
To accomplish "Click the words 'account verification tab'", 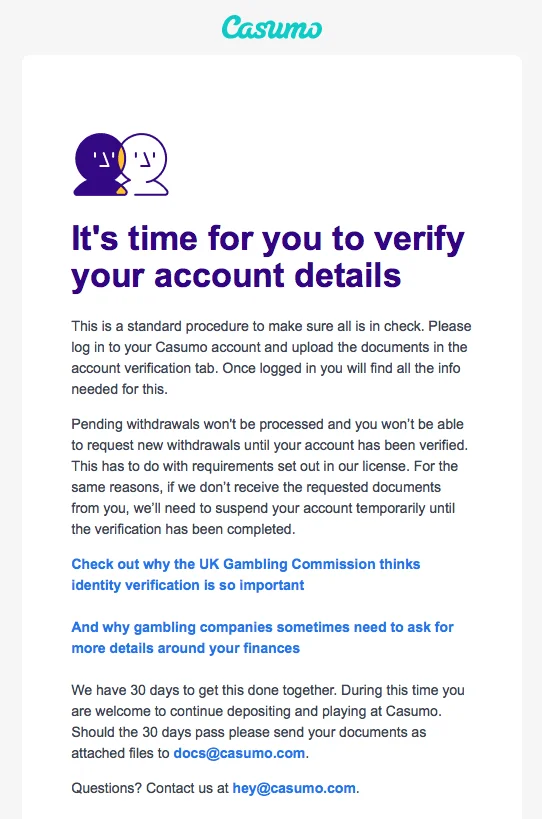I will coord(144,368).
